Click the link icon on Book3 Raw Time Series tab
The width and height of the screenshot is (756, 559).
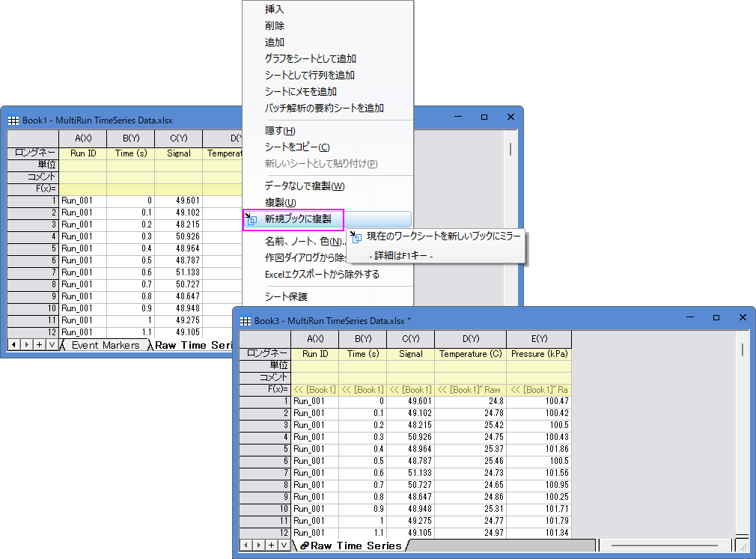(304, 546)
